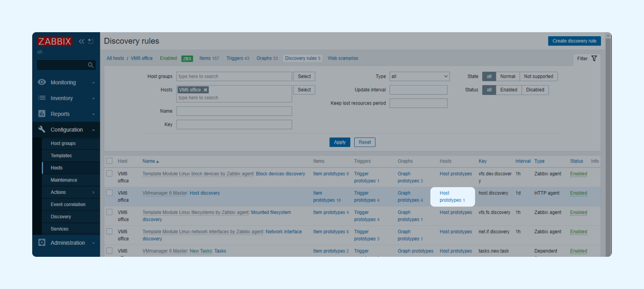Screen dimensions: 644x289
Task: Open Host groups in the Configuration menu
Action: coord(63,143)
